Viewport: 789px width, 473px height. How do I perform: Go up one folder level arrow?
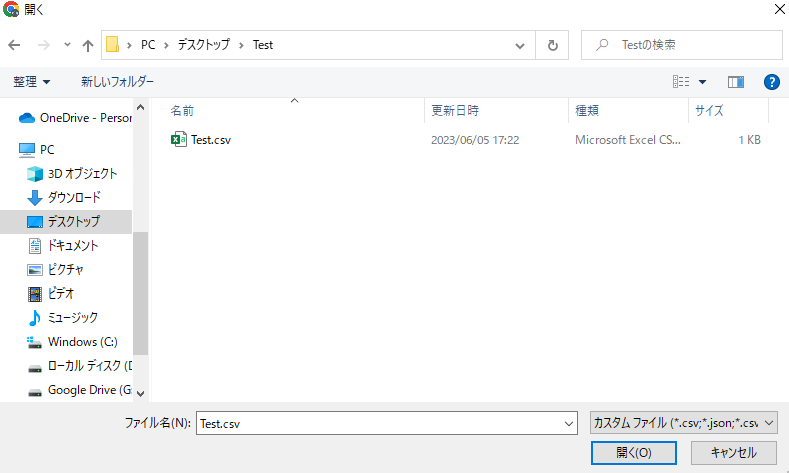click(88, 45)
